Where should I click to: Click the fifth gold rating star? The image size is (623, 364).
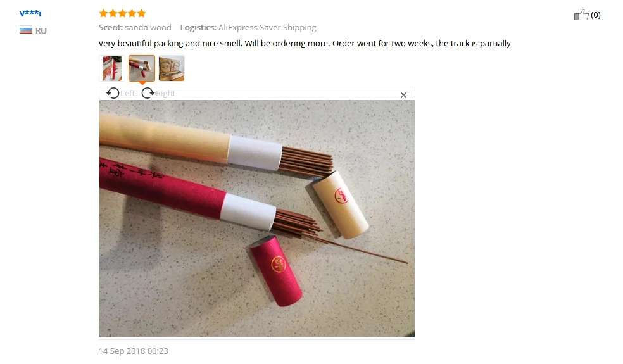(x=141, y=13)
